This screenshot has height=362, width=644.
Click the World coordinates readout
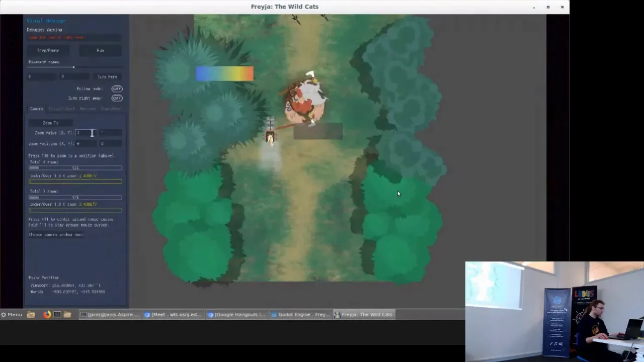pyautogui.click(x=68, y=292)
